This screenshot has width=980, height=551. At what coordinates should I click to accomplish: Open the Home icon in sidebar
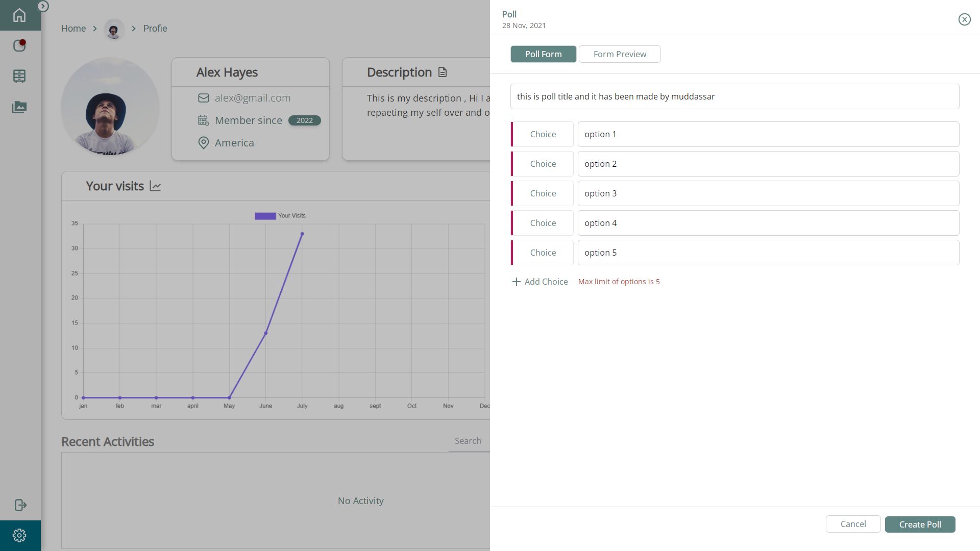(x=19, y=15)
